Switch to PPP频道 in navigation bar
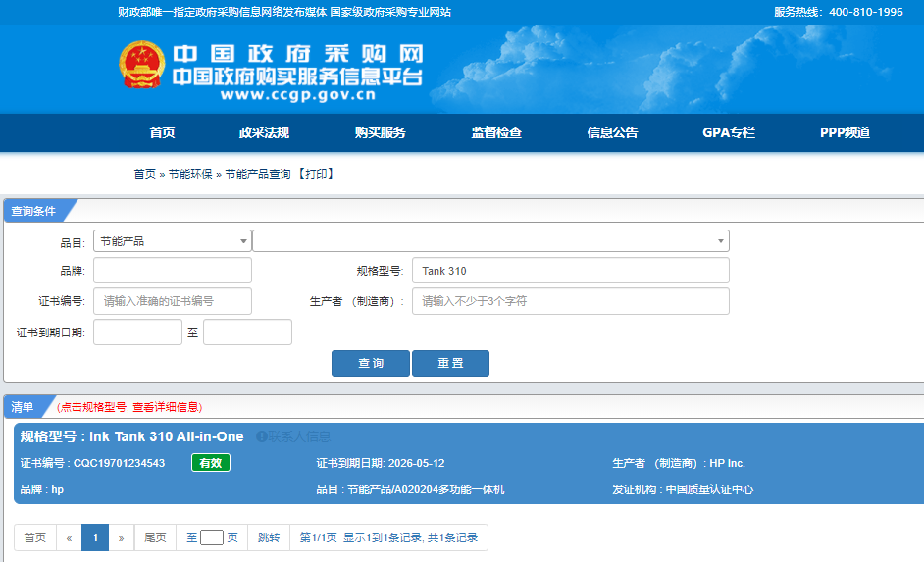This screenshot has width=924, height=562. pos(845,132)
